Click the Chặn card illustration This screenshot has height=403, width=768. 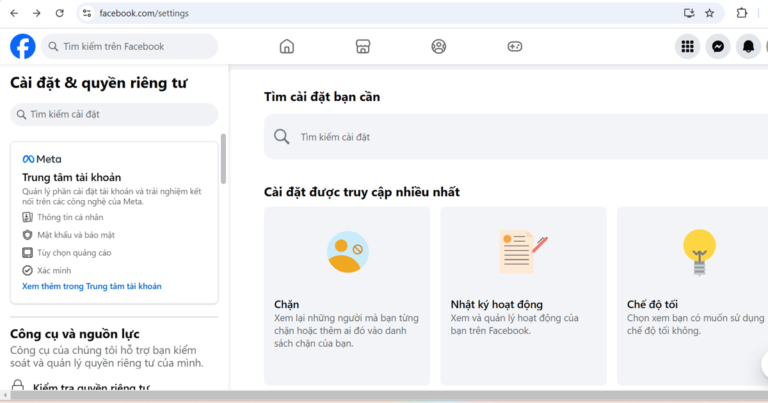tap(348, 252)
